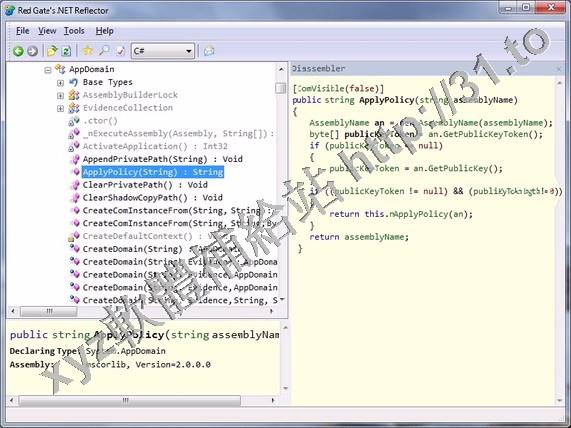The width and height of the screenshot is (571, 428).
Task: Collapse the AppDomain tree node
Action: 48,70
